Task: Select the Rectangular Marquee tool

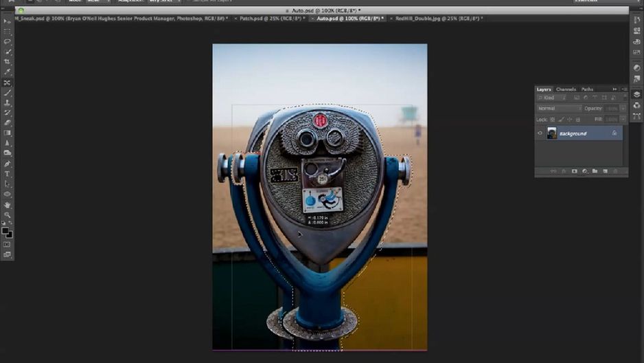Action: (7, 32)
